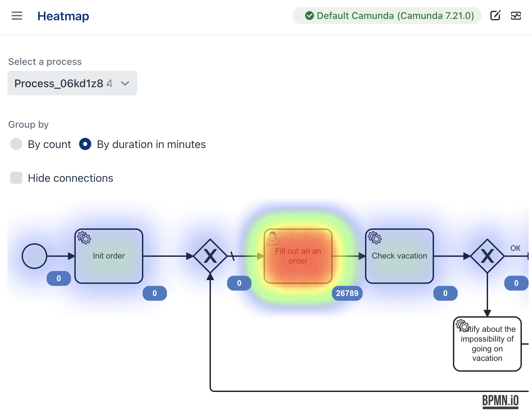
Task: Click the gear icon on Check vacation task
Action: 375,238
